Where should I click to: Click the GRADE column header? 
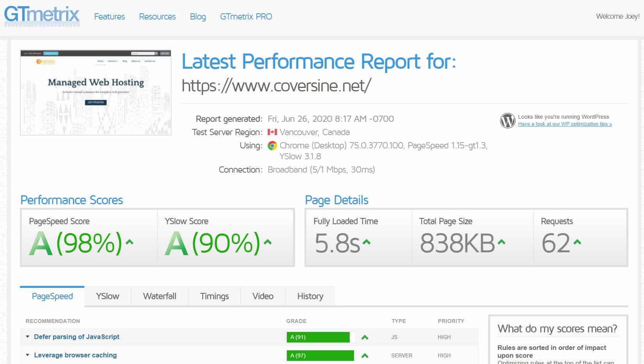296,321
